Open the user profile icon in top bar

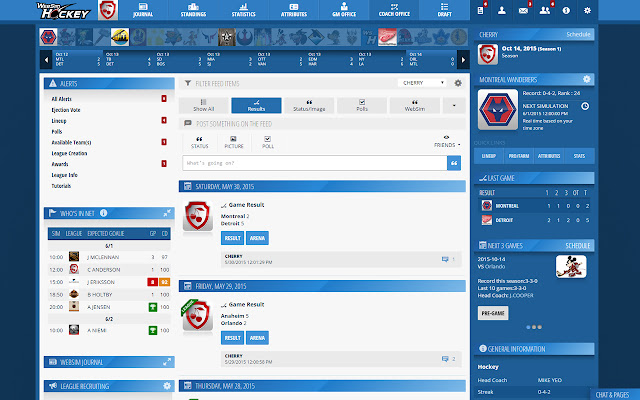click(x=502, y=11)
